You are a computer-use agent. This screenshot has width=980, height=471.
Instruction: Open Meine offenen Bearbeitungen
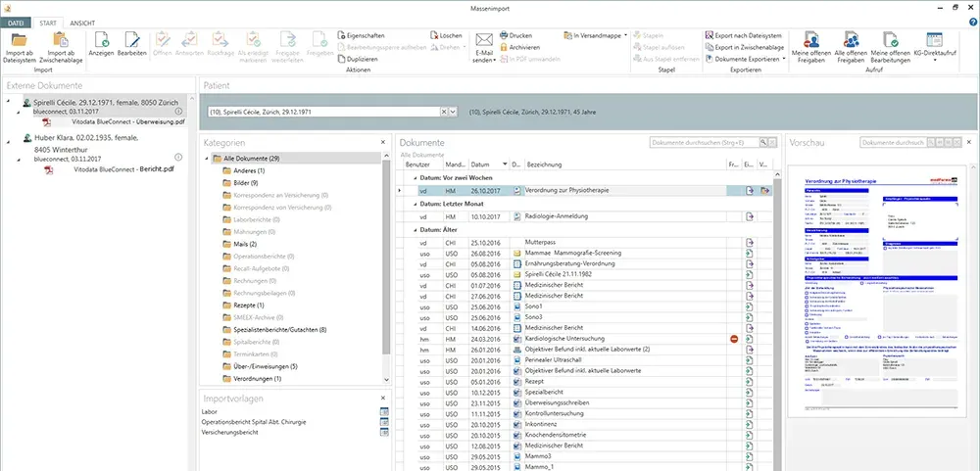[x=893, y=48]
